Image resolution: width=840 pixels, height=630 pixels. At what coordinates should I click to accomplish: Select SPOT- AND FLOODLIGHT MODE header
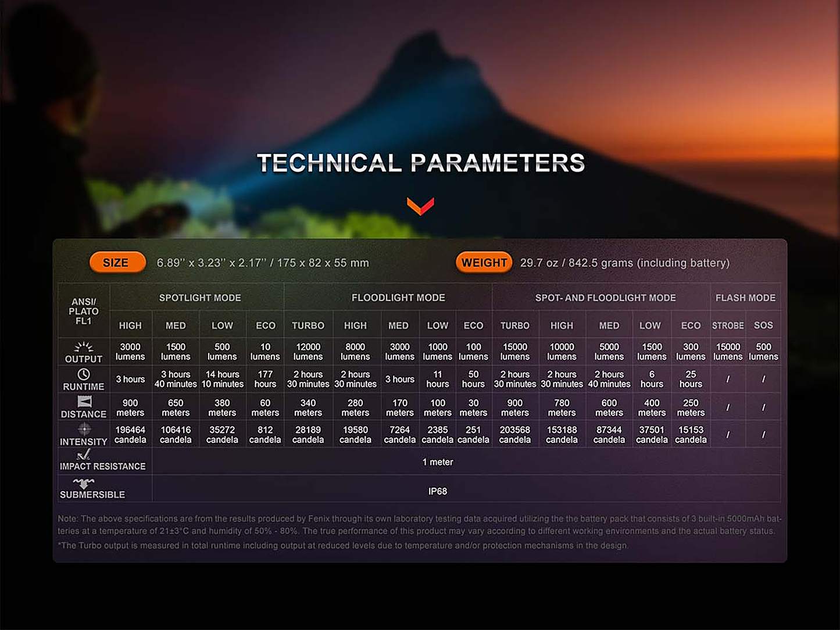click(x=605, y=298)
